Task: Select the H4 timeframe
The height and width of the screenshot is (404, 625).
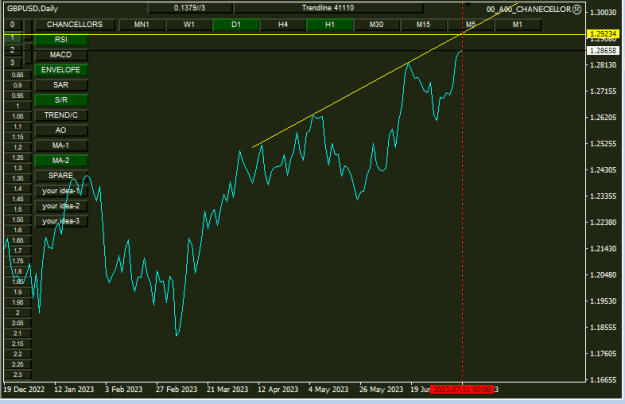Action: point(283,25)
